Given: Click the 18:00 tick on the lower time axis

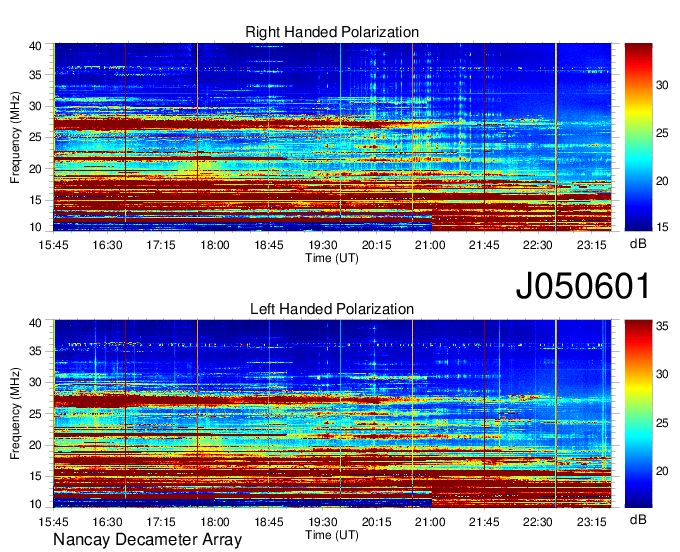Looking at the screenshot, I should click(215, 522).
